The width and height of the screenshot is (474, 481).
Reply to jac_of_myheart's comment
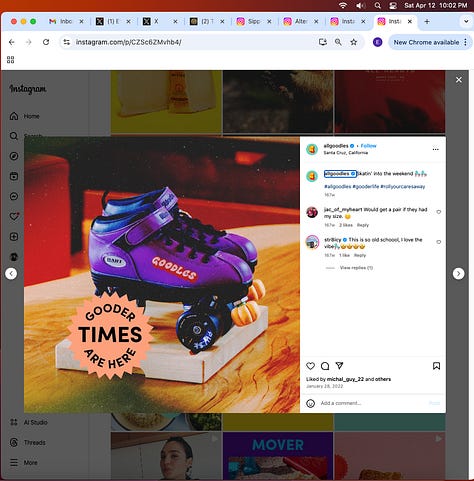coord(363,225)
